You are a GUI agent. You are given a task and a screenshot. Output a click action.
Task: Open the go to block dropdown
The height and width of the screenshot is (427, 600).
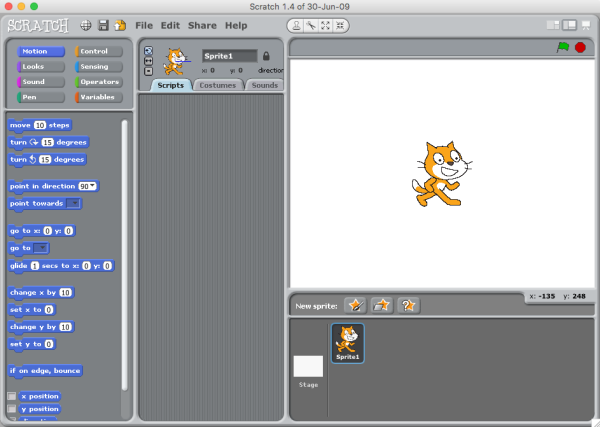click(42, 248)
